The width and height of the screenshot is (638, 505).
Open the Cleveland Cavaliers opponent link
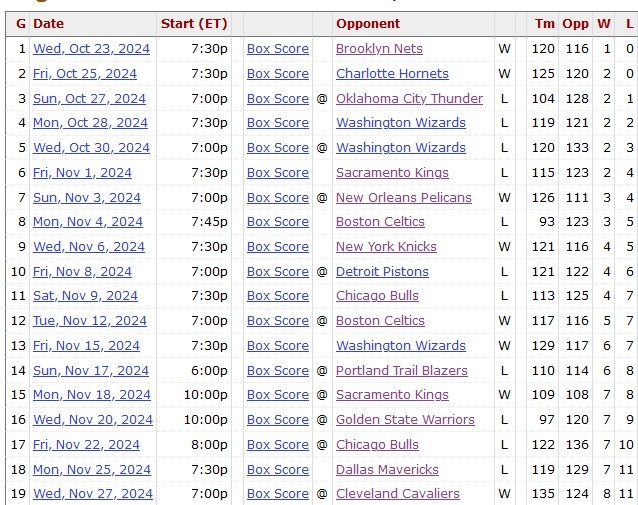pos(398,494)
